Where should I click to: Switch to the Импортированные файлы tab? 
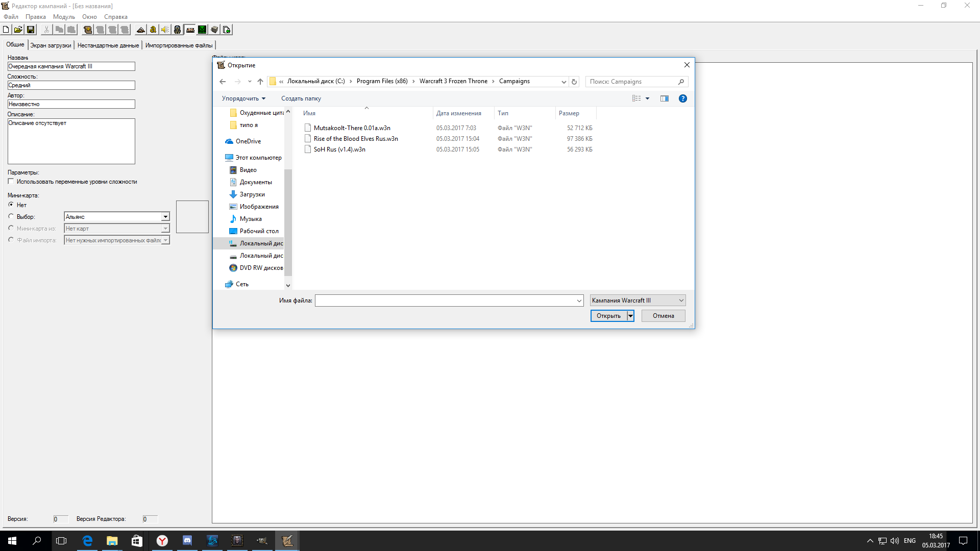click(179, 45)
